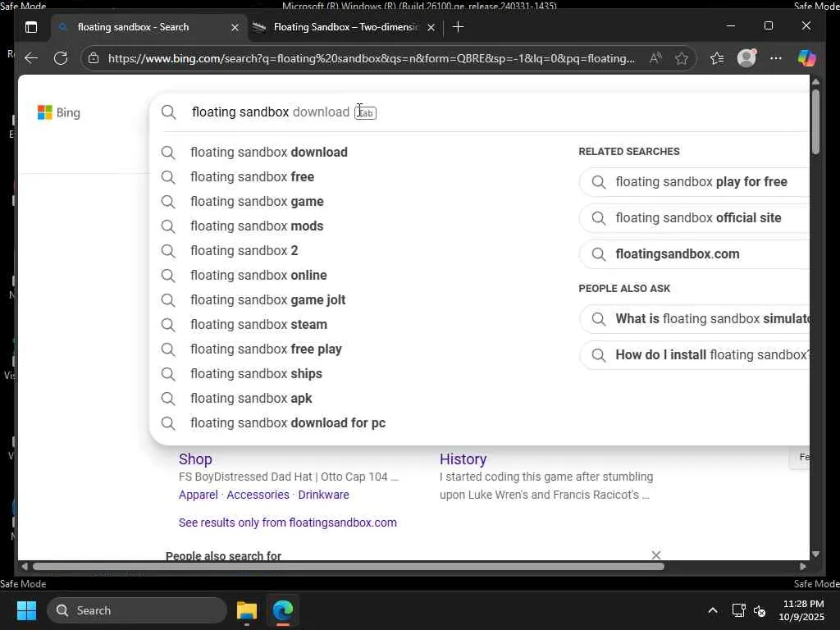
Task: Open Read aloud icon in address bar
Action: coord(655,58)
